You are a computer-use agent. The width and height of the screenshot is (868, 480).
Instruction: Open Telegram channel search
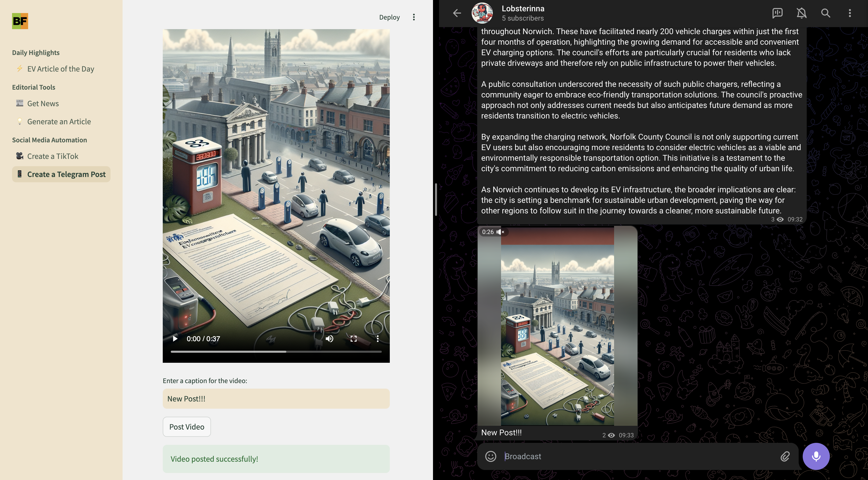(826, 13)
